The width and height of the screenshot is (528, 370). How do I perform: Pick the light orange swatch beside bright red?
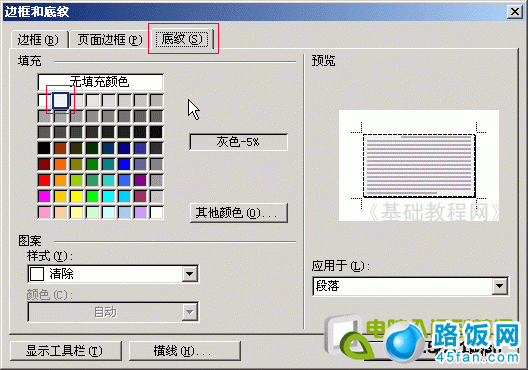click(x=61, y=180)
